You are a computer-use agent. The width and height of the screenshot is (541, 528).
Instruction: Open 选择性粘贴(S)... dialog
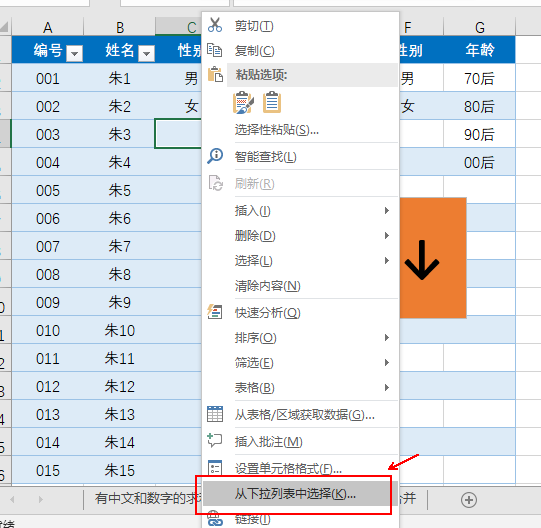[300, 130]
